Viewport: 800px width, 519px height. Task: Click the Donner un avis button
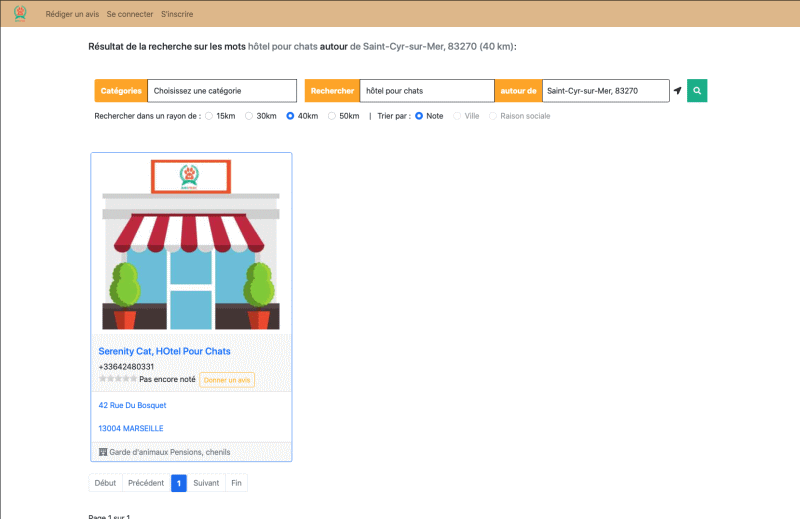(x=227, y=380)
